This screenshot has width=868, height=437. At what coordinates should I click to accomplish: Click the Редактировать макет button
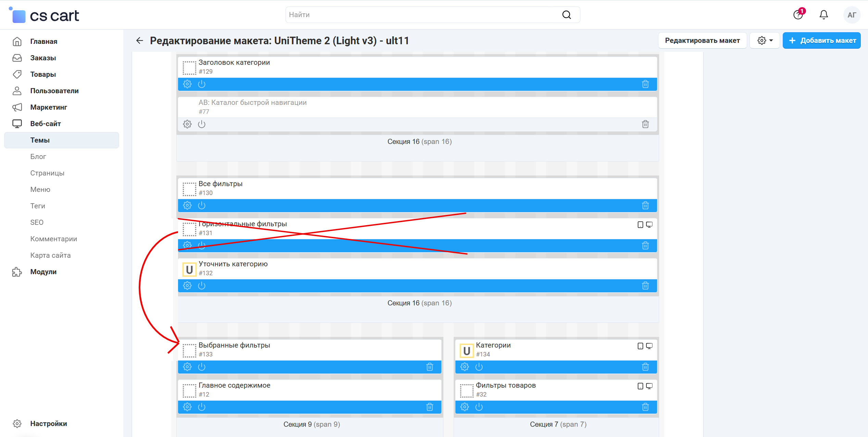click(x=702, y=40)
